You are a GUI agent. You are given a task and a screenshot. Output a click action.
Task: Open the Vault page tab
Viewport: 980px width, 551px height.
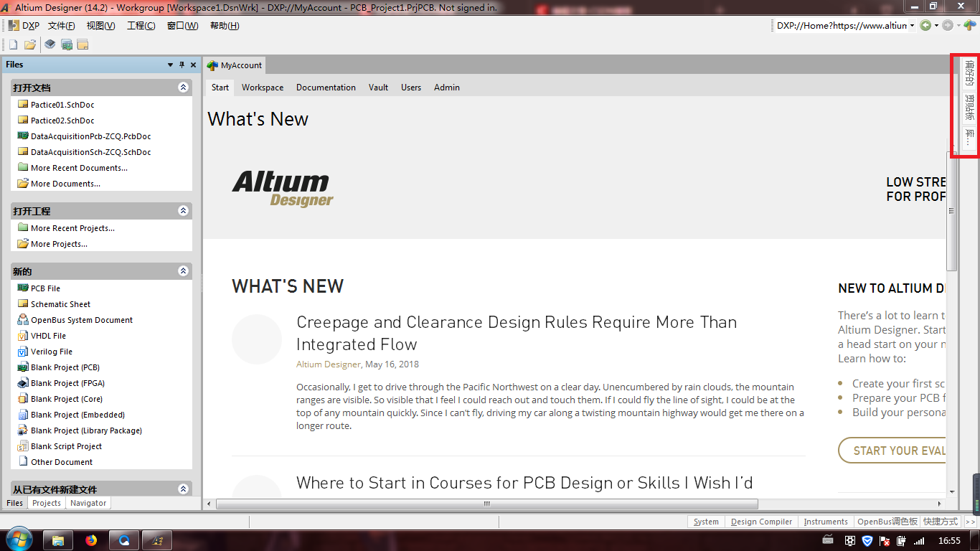pos(378,88)
